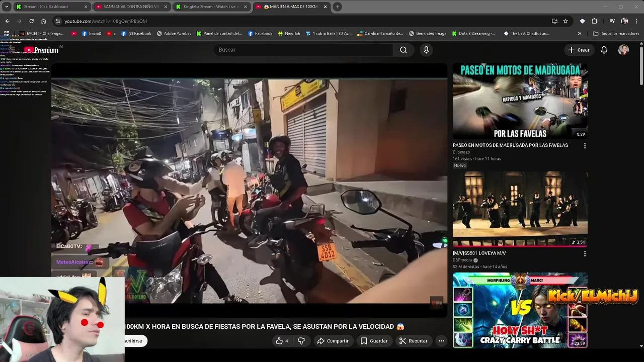The height and width of the screenshot is (362, 644).
Task: Open more actions menu under the video
Action: point(441,341)
